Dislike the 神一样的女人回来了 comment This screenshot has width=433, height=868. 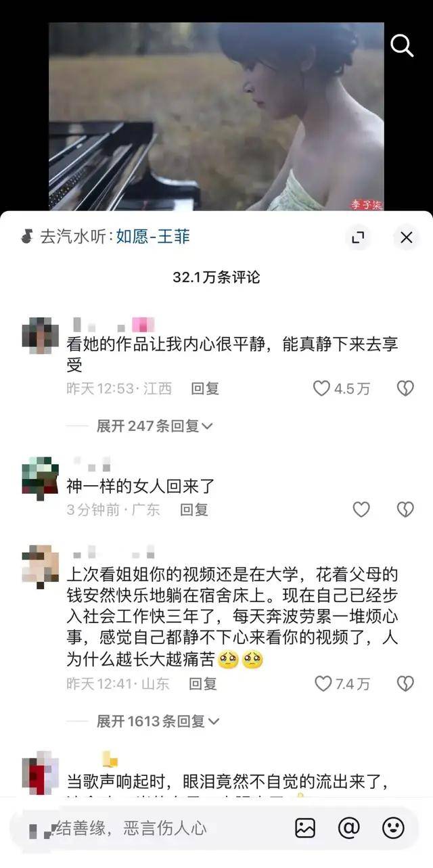coord(405,509)
